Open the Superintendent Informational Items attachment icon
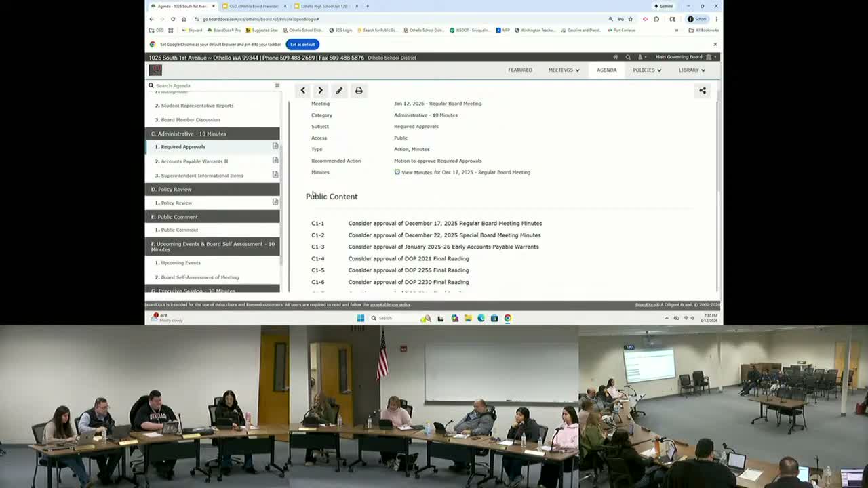This screenshot has width=868, height=488. pos(275,175)
